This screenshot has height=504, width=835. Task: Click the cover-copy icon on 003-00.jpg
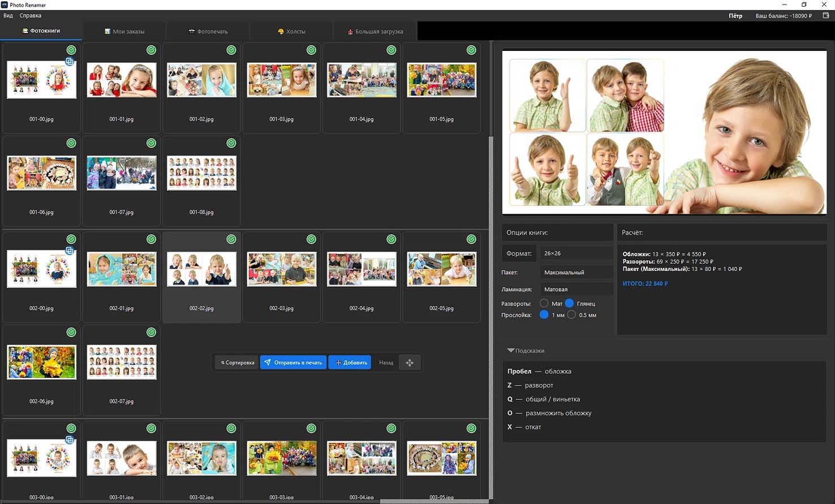(x=70, y=440)
